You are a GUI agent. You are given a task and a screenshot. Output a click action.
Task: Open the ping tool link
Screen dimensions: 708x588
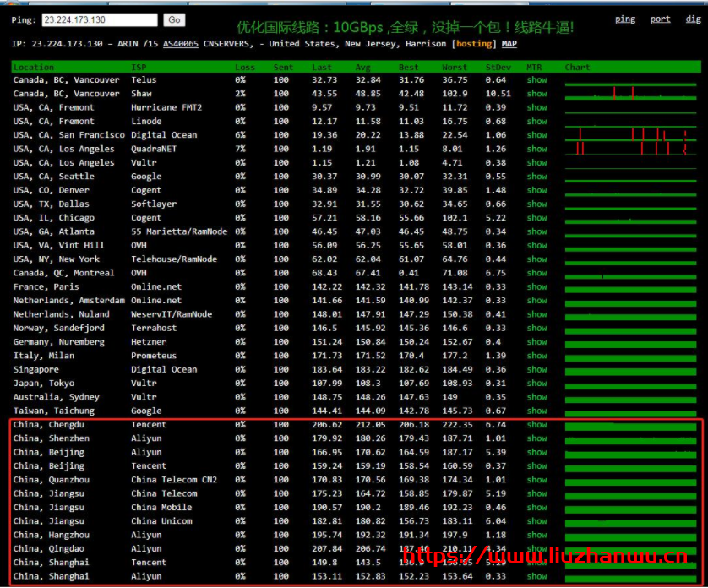(x=625, y=19)
